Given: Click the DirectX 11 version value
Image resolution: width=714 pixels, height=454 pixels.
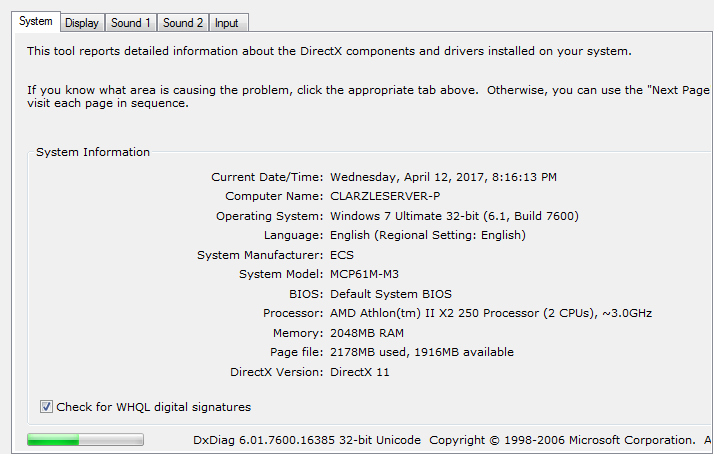Looking at the screenshot, I should click(x=359, y=372).
